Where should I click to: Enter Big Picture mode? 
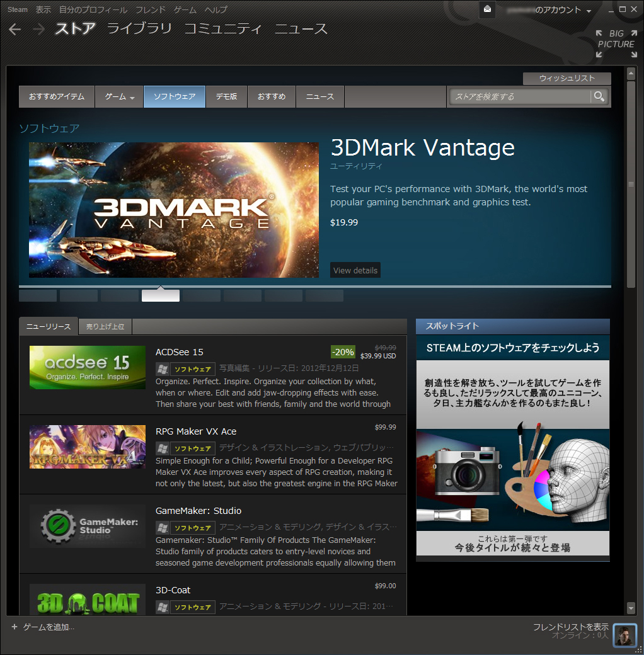(616, 43)
